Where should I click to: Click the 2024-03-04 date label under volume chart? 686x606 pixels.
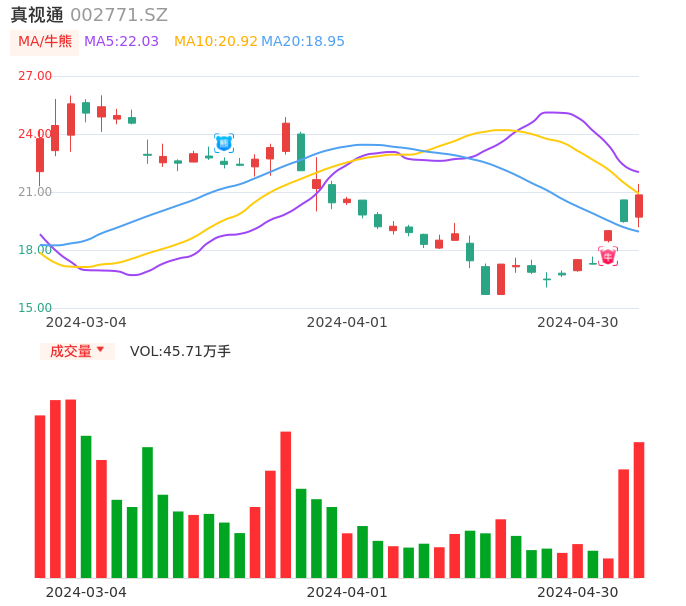[86, 592]
